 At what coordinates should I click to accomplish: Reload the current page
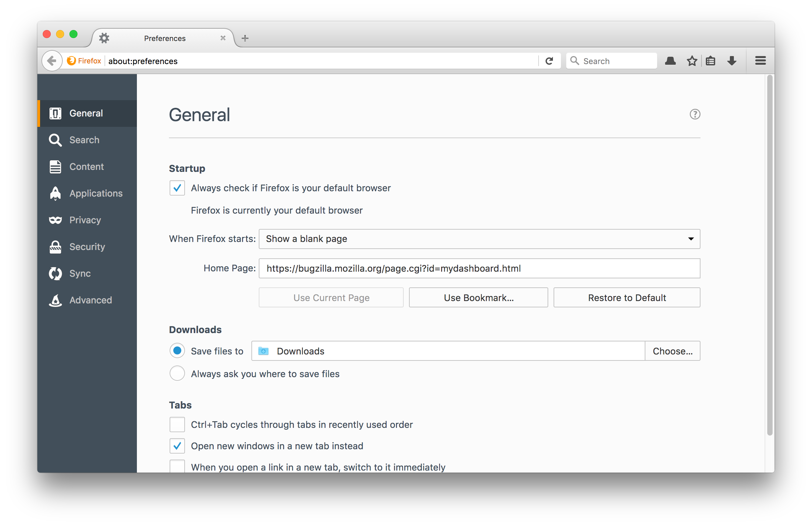[549, 61]
